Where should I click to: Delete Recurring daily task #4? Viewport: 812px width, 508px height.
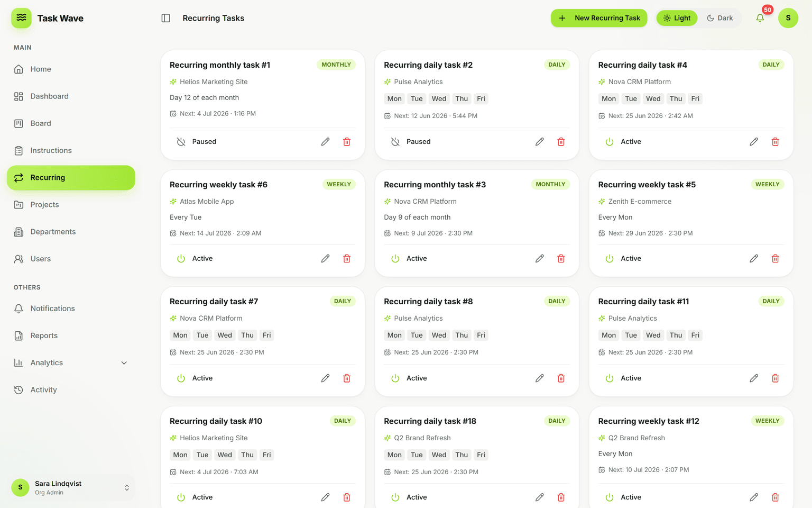775,141
